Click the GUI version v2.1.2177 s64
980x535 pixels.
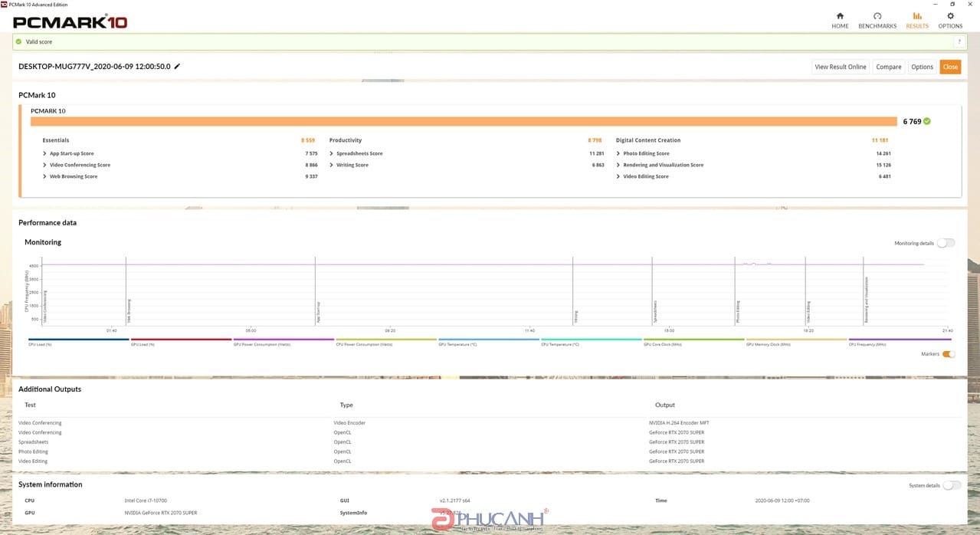[x=454, y=501]
